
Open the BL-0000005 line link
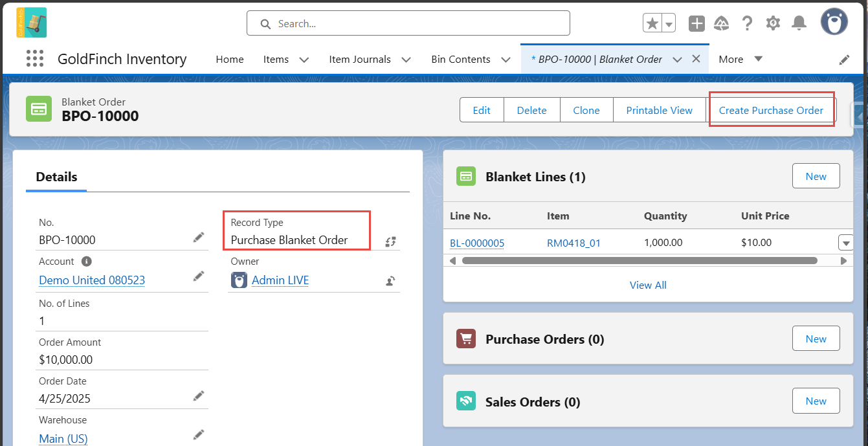477,243
